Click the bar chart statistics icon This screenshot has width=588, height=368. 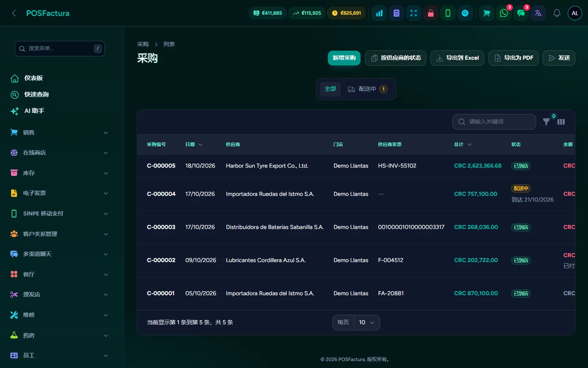(379, 13)
